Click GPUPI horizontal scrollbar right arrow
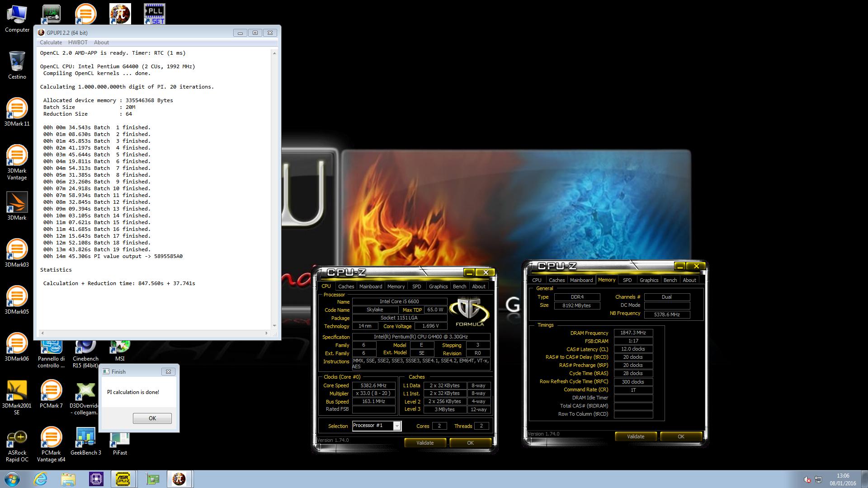 click(267, 333)
